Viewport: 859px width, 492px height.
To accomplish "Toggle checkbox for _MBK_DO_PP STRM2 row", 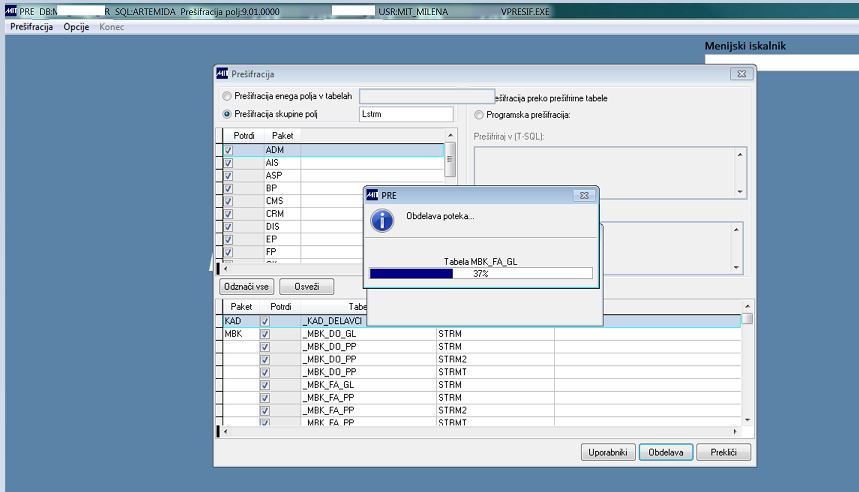I will pos(265,359).
